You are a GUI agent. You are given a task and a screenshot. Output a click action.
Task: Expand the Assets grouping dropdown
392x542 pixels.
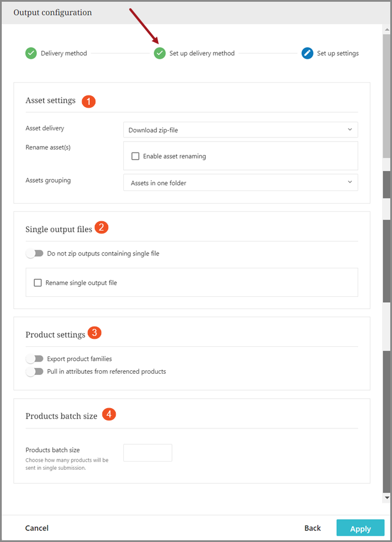point(240,183)
